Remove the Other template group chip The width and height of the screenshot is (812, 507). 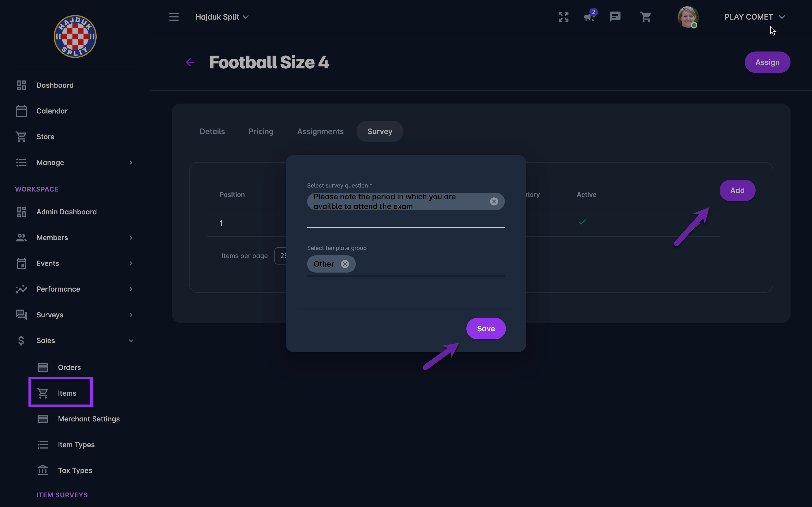coord(345,264)
